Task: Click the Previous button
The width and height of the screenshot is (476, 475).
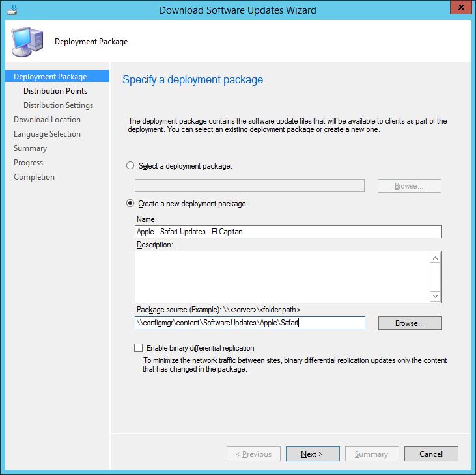Action: [253, 454]
